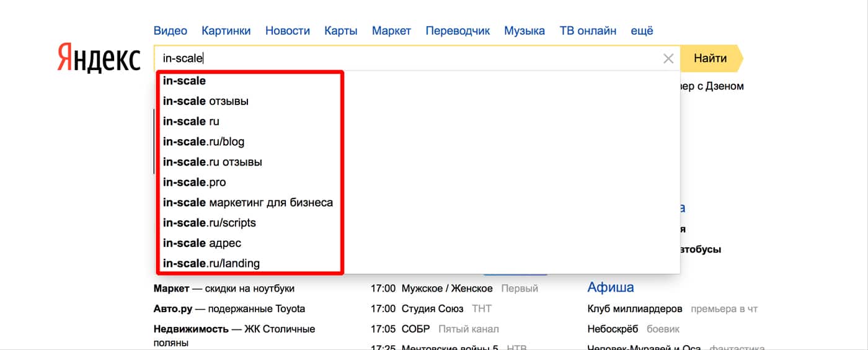This screenshot has width=868, height=350.
Task: Click the Яндекс logo
Action: 99,58
